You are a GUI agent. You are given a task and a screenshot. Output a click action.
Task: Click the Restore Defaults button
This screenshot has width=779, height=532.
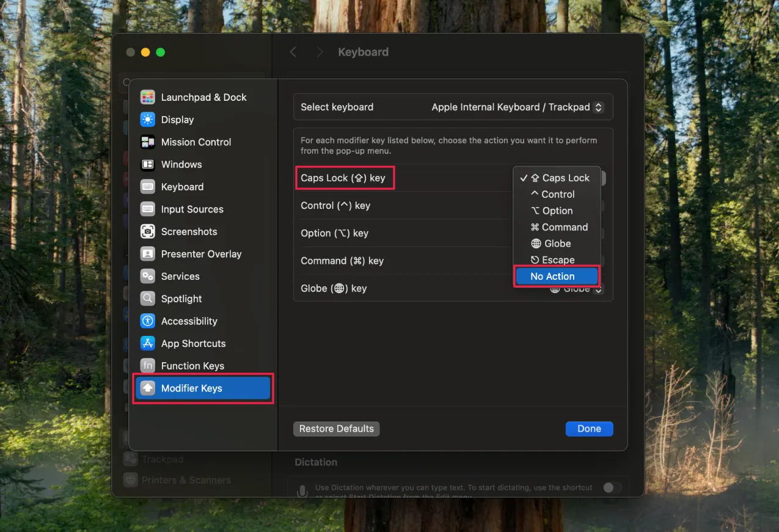[337, 429]
